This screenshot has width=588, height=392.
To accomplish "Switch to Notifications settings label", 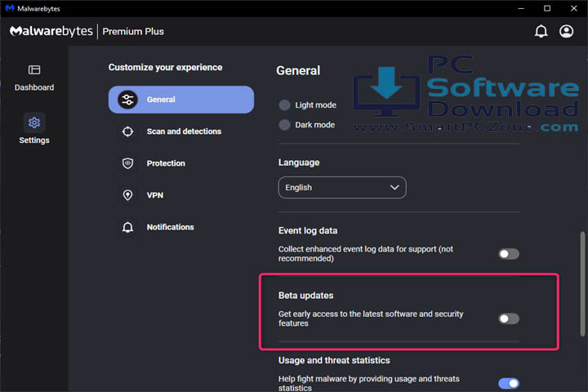I will coord(170,227).
